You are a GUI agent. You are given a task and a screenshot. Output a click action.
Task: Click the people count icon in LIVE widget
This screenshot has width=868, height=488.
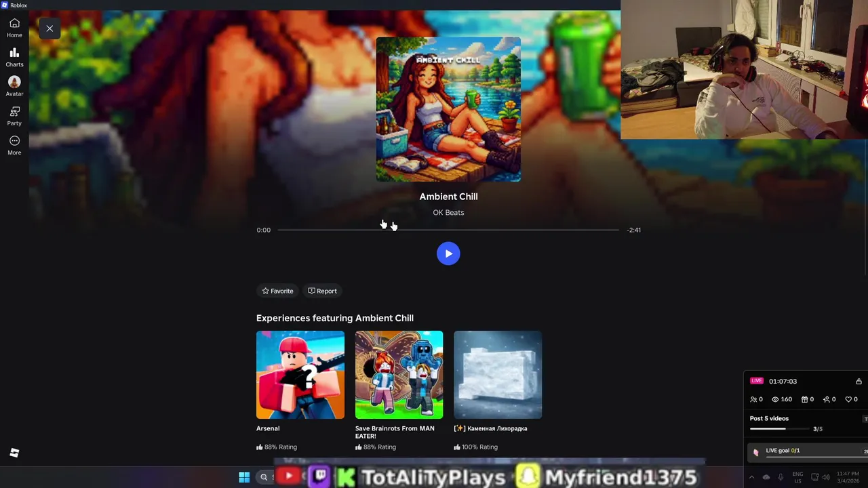pyautogui.click(x=753, y=399)
